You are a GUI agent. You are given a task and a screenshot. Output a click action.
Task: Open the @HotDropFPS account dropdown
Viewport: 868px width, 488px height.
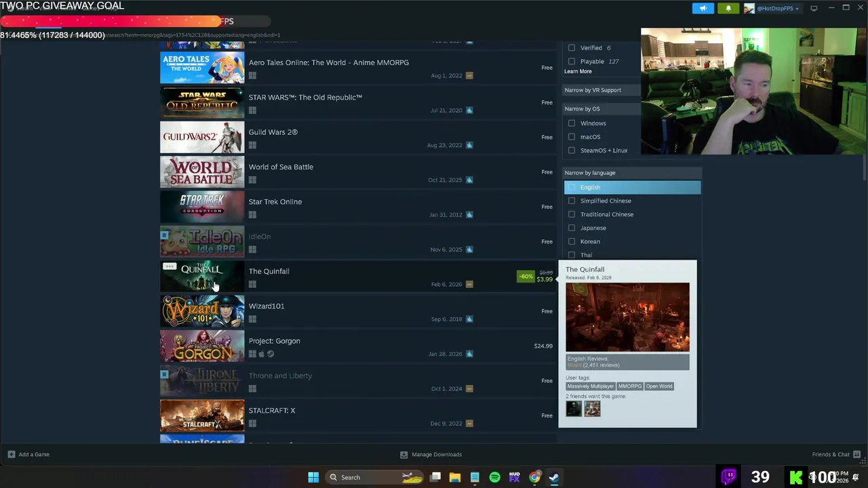772,8
